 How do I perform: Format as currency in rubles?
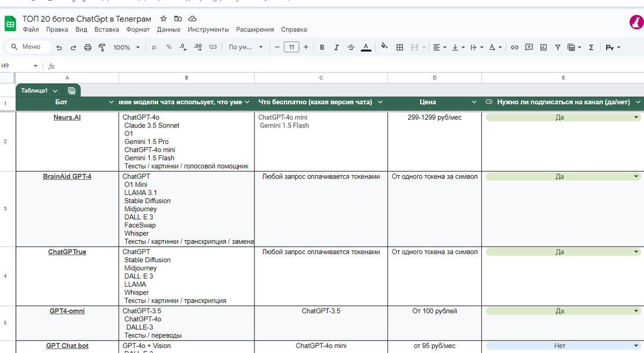[x=155, y=47]
